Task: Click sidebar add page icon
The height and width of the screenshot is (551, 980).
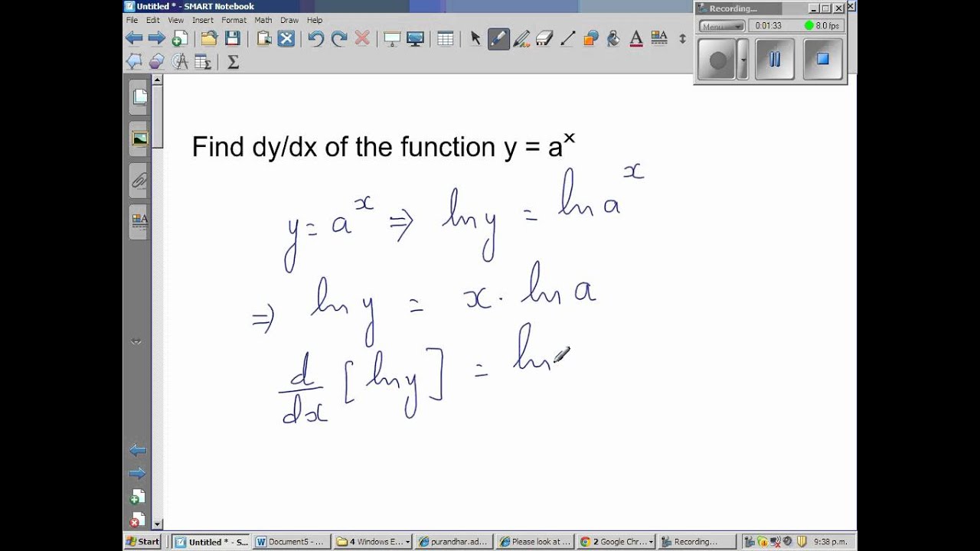Action: [x=138, y=497]
